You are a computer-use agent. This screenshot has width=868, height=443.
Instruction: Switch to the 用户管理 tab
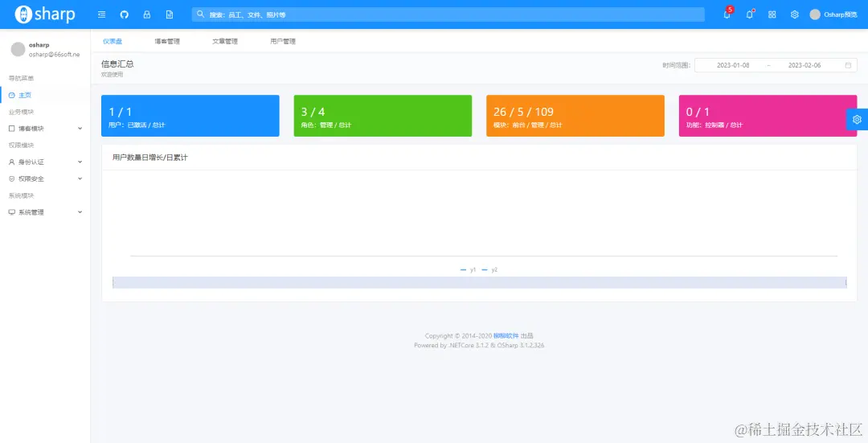(283, 42)
